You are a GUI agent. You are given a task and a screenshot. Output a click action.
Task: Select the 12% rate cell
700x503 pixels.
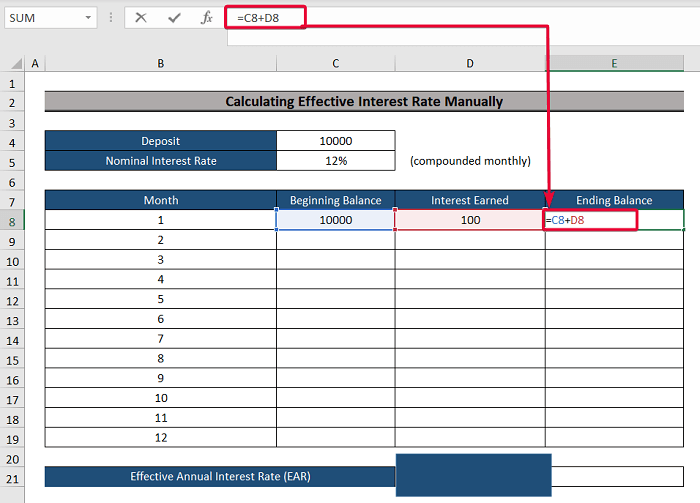[336, 161]
